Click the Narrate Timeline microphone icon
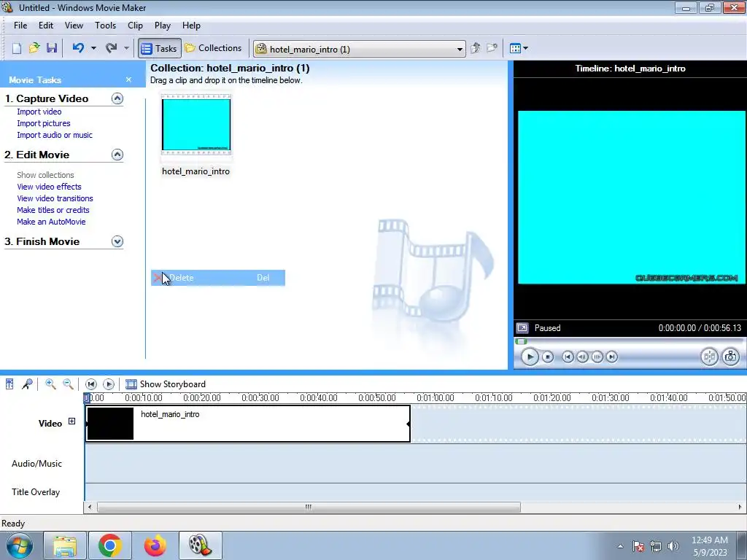 [x=27, y=384]
